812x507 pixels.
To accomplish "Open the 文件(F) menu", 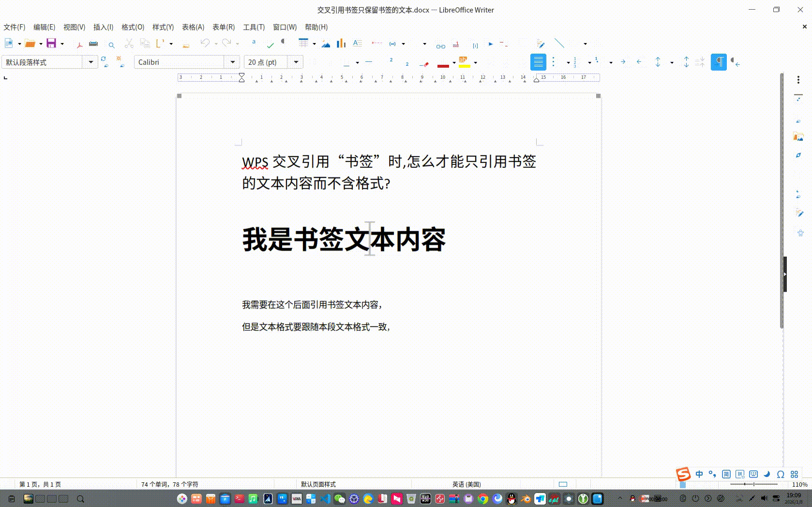I will (x=14, y=27).
